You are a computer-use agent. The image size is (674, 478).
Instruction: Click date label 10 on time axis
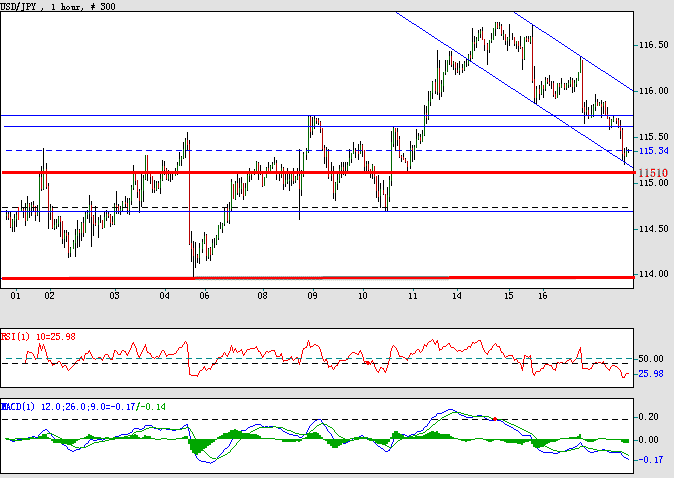click(363, 296)
